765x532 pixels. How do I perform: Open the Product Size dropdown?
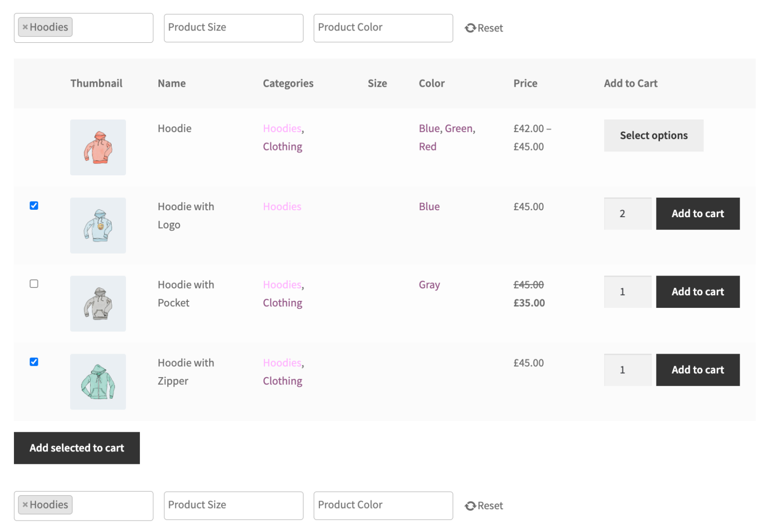234,28
